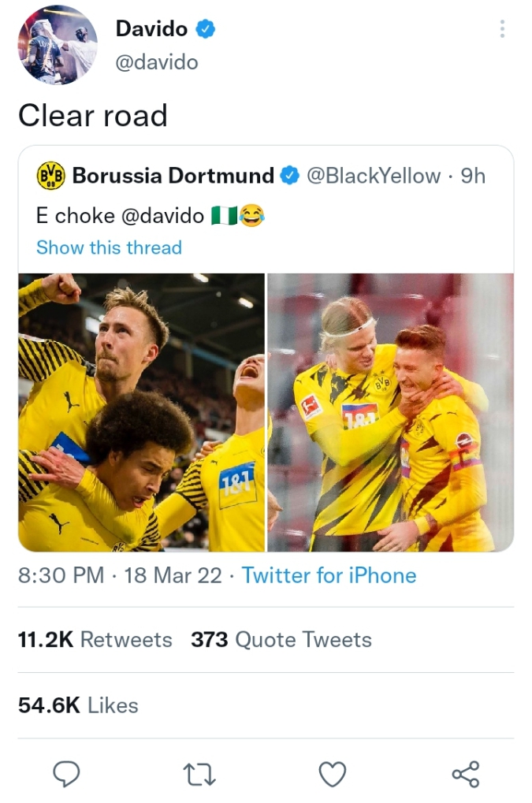Screen dimensions: 532x803
Task: Open the three-dot more options menu
Action: [502, 30]
